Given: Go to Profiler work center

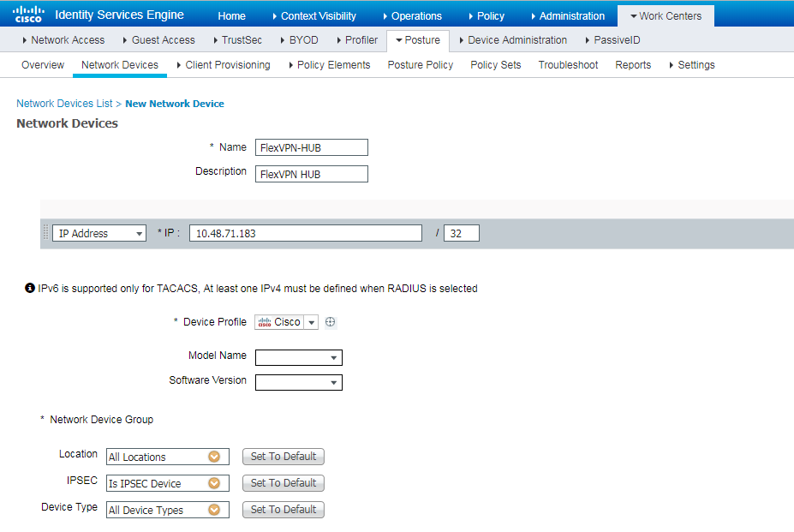Looking at the screenshot, I should click(x=357, y=40).
